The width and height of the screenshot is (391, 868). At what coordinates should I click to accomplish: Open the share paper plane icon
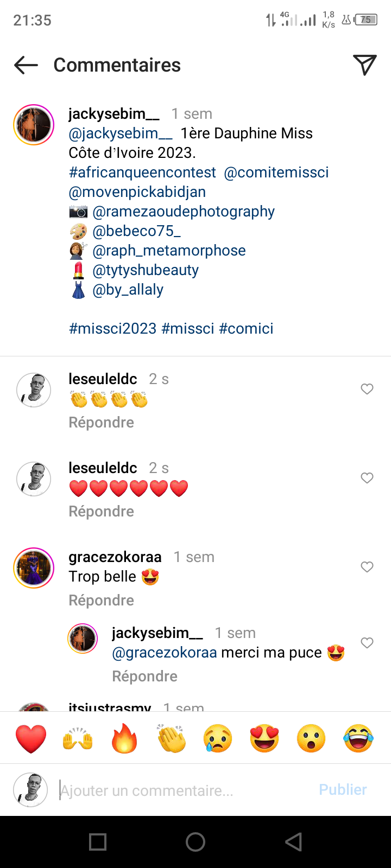click(x=364, y=65)
